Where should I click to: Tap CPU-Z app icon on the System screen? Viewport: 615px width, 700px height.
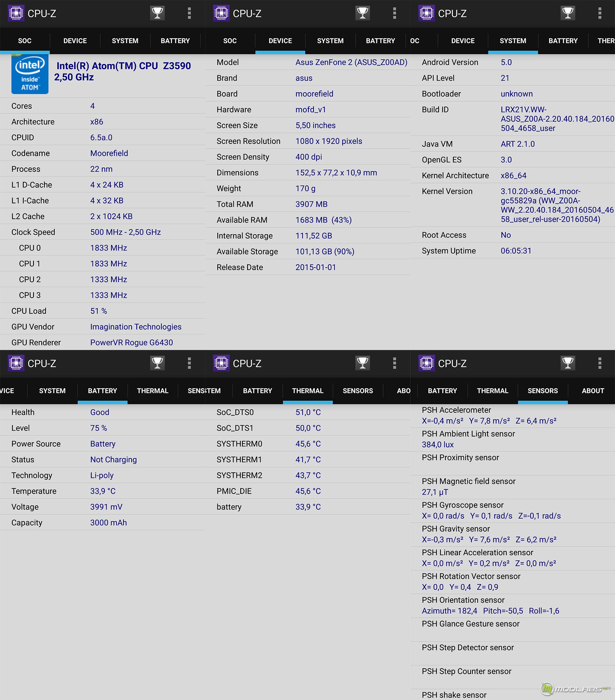(x=427, y=13)
